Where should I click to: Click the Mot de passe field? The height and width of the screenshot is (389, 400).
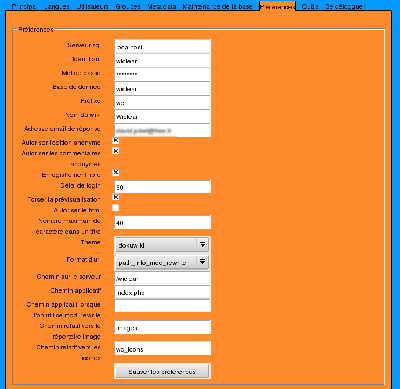[162, 74]
